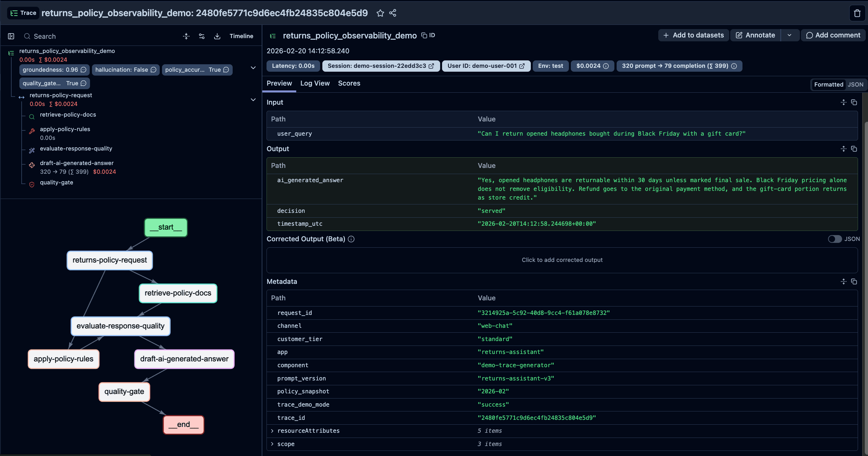The image size is (868, 456).
Task: Select evaluate-response-quality span in tree
Action: [x=76, y=149]
